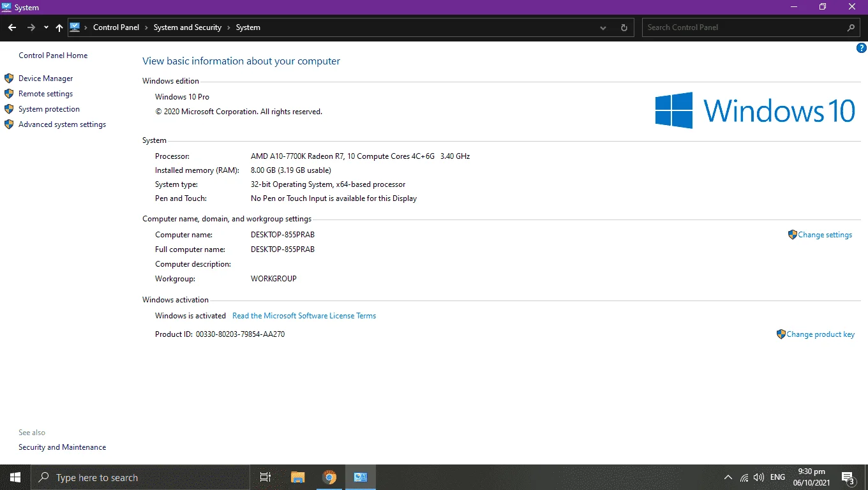868x490 pixels.
Task: Click the Windows 10 Pro edition text
Action: pos(183,97)
